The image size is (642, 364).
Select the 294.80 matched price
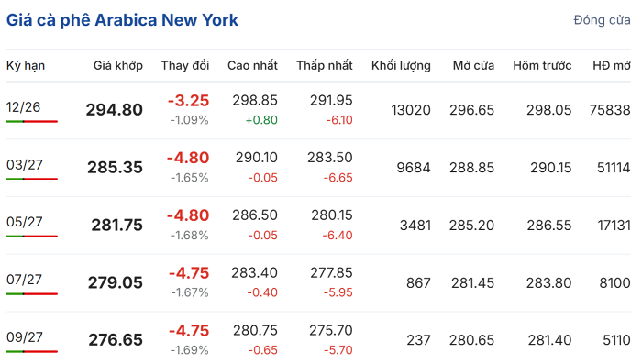(115, 110)
